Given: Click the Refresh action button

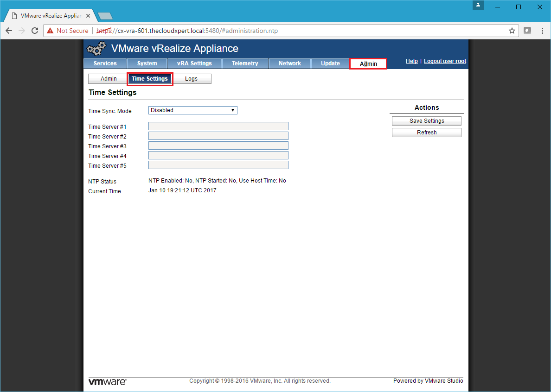Looking at the screenshot, I should pyautogui.click(x=426, y=133).
